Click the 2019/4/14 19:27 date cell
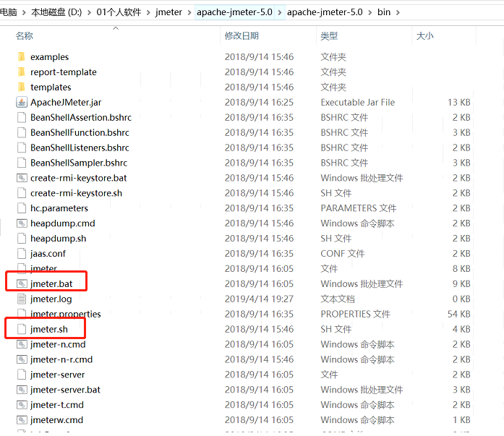 pos(259,299)
